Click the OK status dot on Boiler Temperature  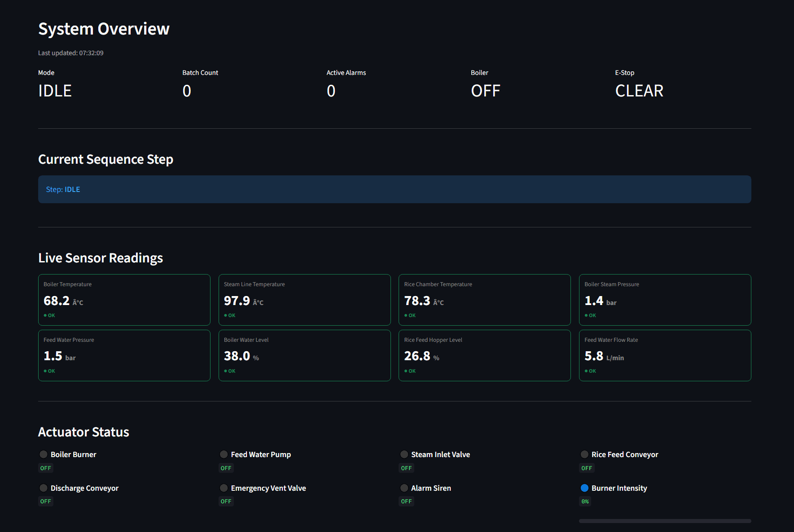tap(46, 315)
